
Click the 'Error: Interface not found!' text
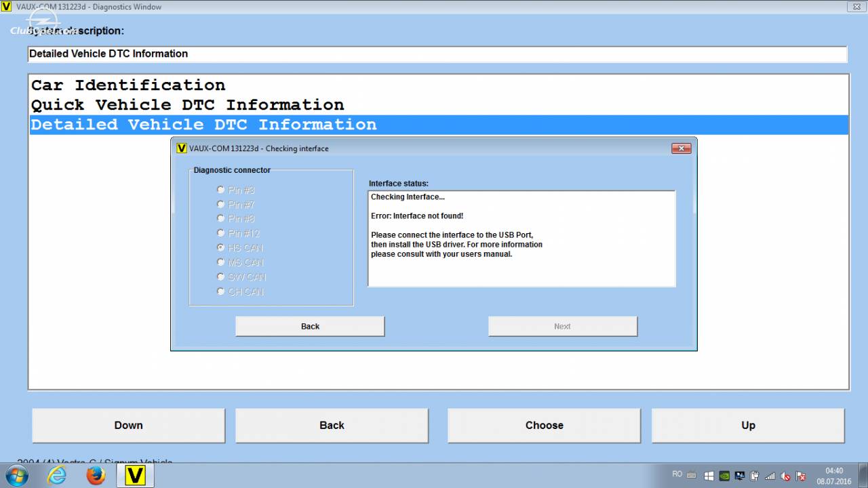tap(417, 216)
